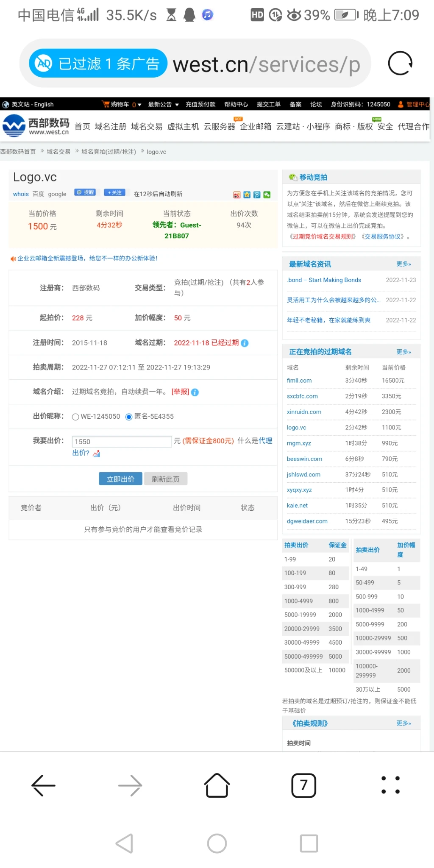Screen dimensions: 434x868
Task: Tap Android recent apps square
Action: point(309,843)
